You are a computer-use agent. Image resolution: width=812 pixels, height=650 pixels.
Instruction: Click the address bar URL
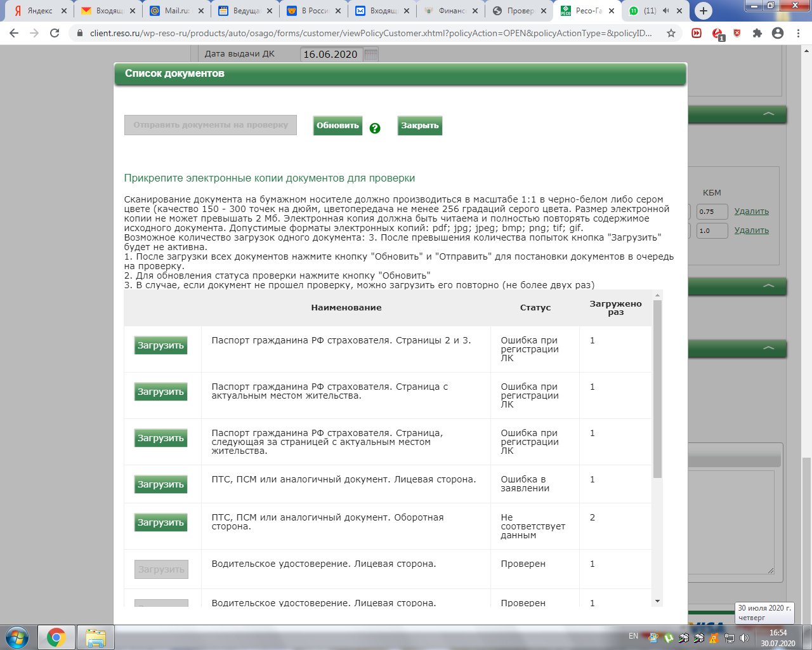[371, 33]
